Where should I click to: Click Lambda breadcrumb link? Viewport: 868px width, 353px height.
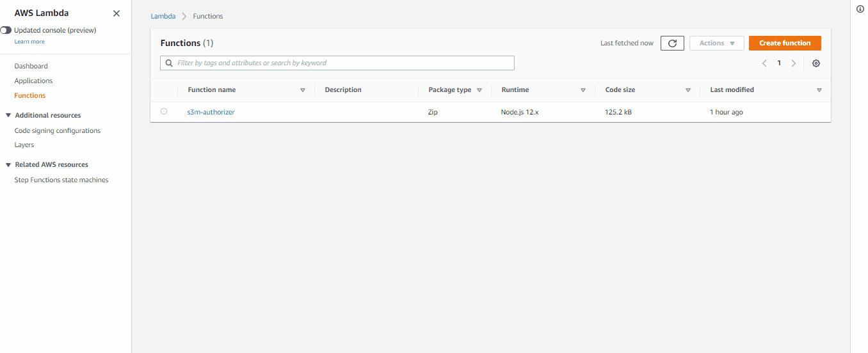163,16
